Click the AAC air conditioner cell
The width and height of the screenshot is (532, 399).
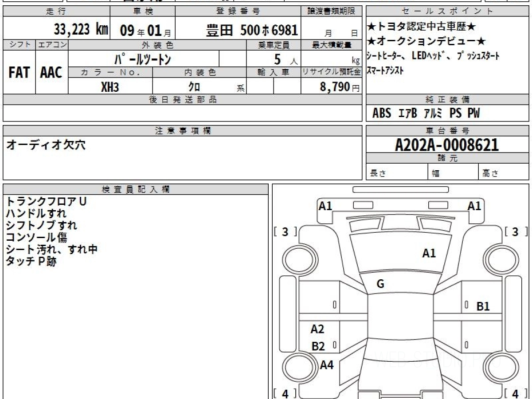click(x=51, y=73)
